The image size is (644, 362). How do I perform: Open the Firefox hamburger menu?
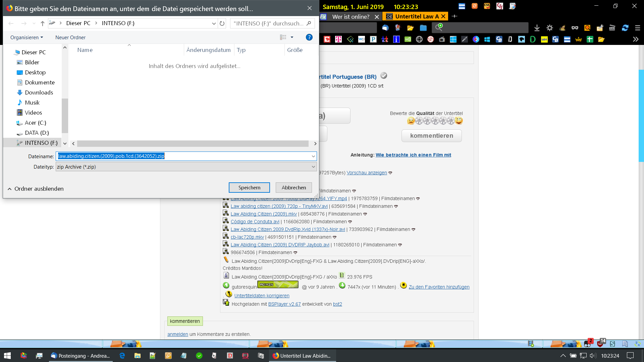637,28
